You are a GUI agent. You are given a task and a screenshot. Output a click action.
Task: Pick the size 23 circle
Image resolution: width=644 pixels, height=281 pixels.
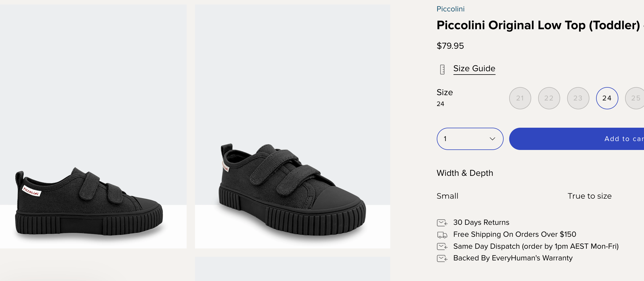(578, 98)
